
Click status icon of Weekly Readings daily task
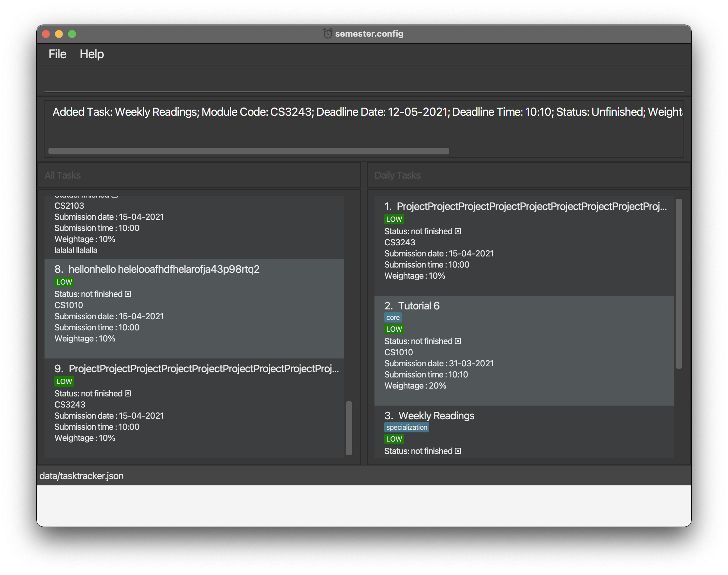click(x=458, y=451)
